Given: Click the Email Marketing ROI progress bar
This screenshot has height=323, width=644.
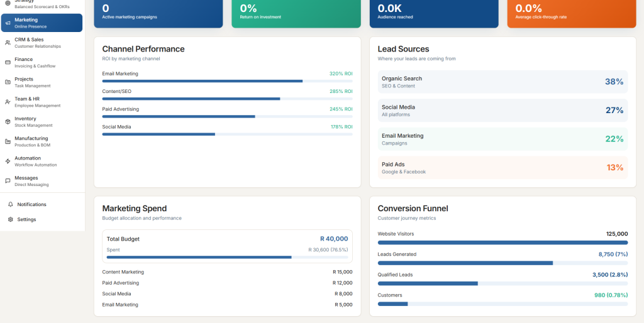Looking at the screenshot, I should click(x=227, y=81).
